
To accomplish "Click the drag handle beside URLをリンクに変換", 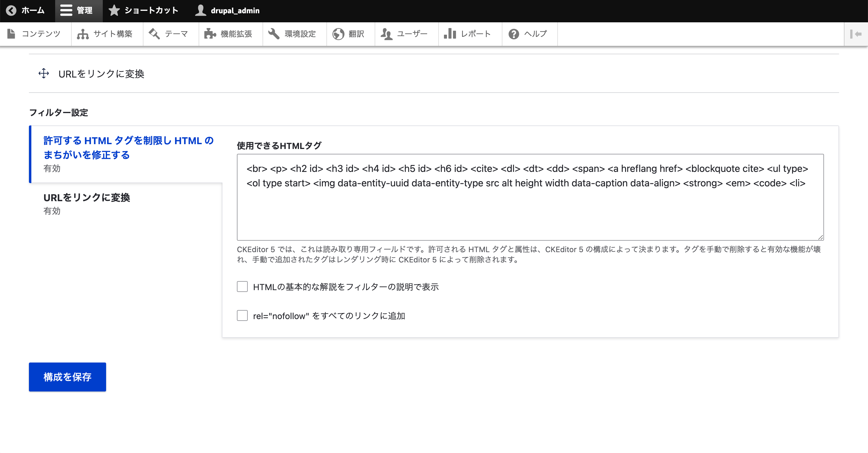I will pos(44,74).
